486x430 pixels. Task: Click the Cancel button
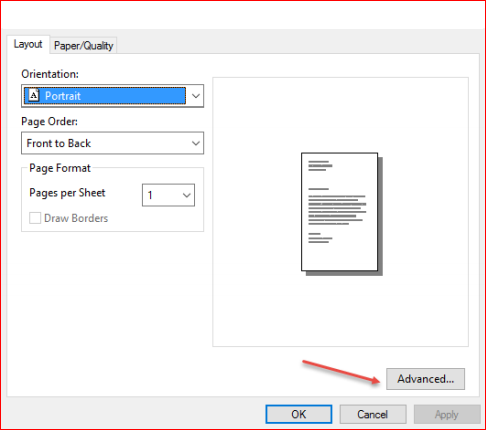tap(373, 414)
